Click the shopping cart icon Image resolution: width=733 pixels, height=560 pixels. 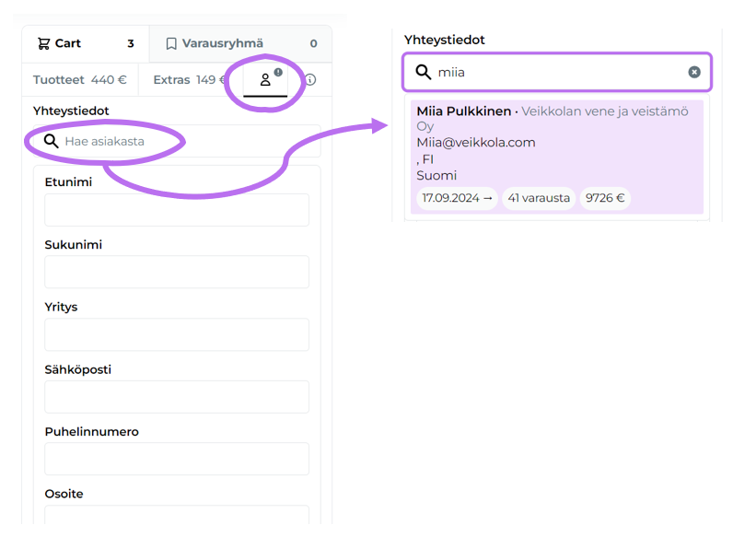[x=43, y=43]
